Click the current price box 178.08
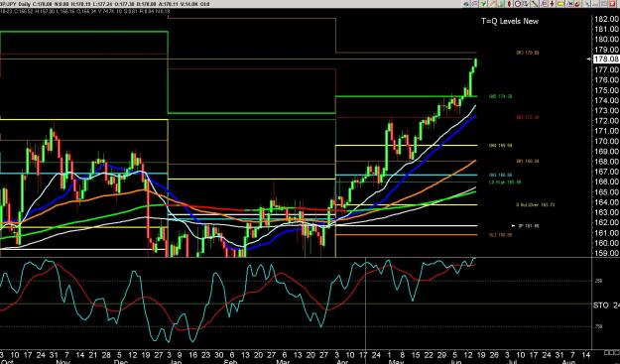The height and width of the screenshot is (364, 620). coord(606,59)
